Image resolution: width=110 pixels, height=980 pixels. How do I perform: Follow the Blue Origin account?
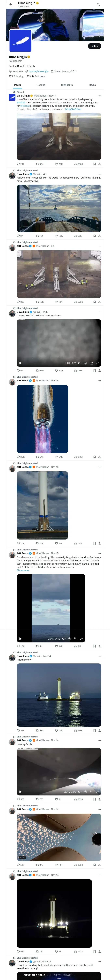click(95, 46)
